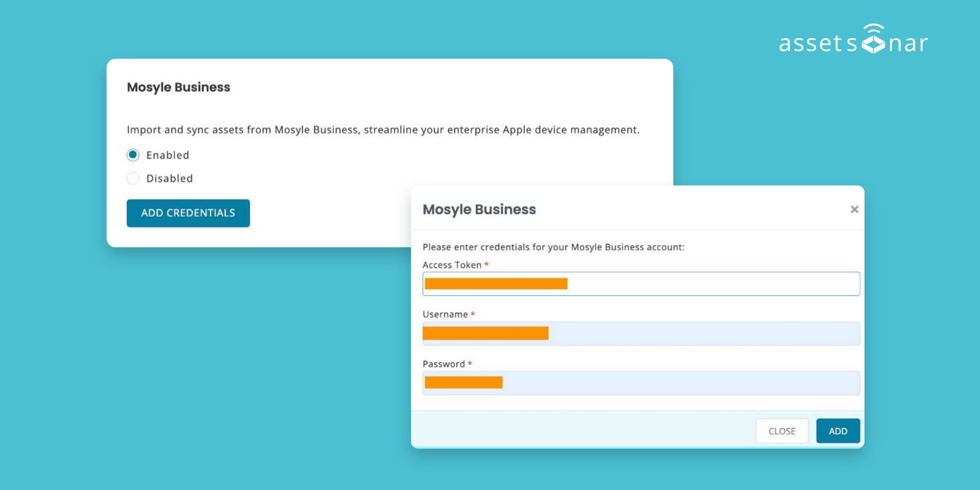Click the Disabled option label

click(169, 178)
